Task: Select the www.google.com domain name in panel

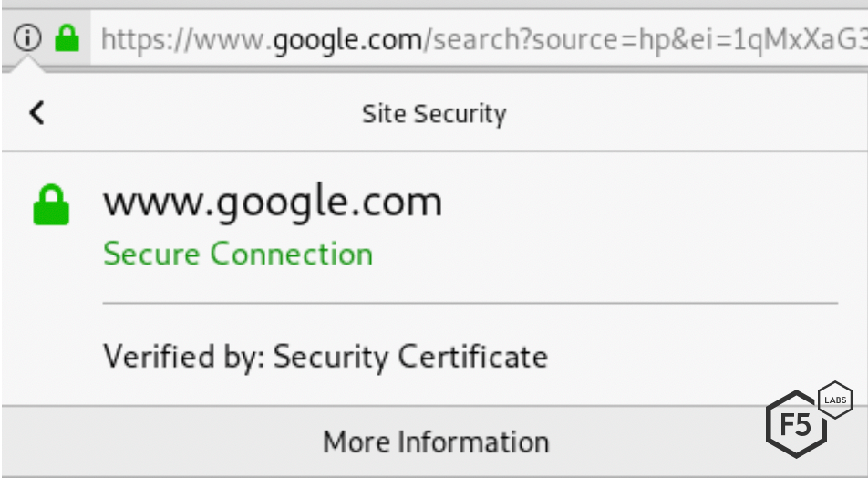Action: point(272,202)
